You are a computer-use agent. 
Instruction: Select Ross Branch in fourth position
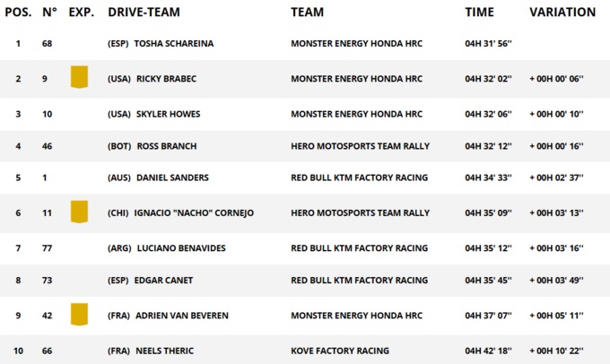point(167,146)
